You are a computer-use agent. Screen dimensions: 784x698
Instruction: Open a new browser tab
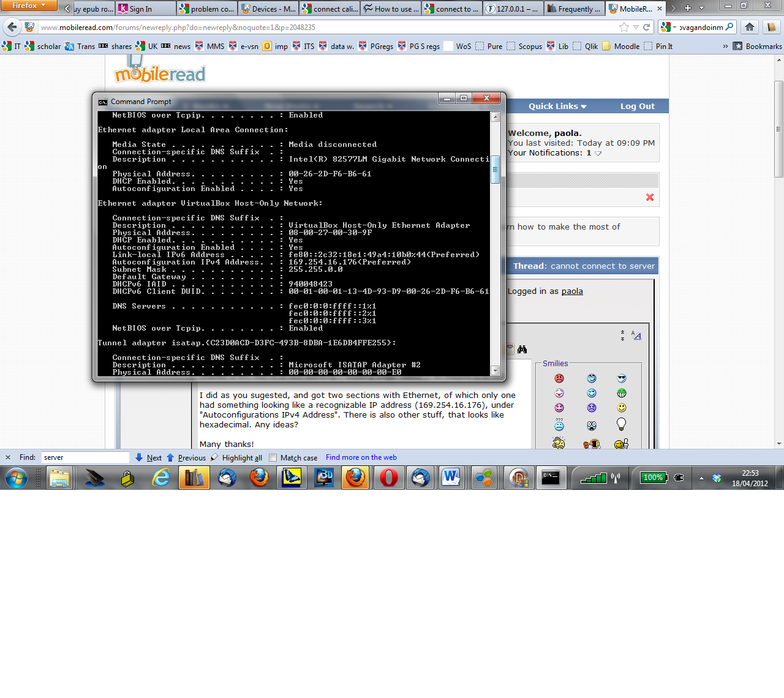(687, 8)
